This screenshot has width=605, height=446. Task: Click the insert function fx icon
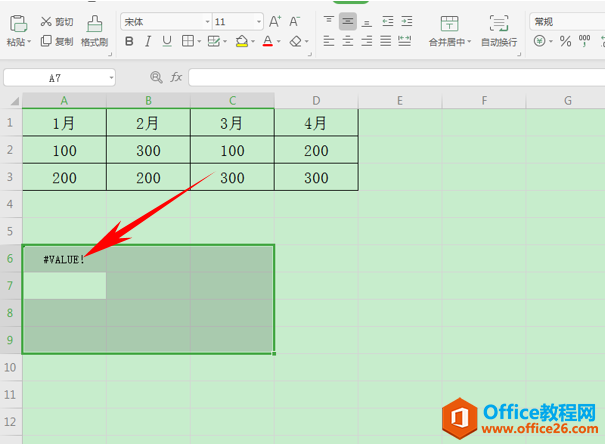pos(175,77)
